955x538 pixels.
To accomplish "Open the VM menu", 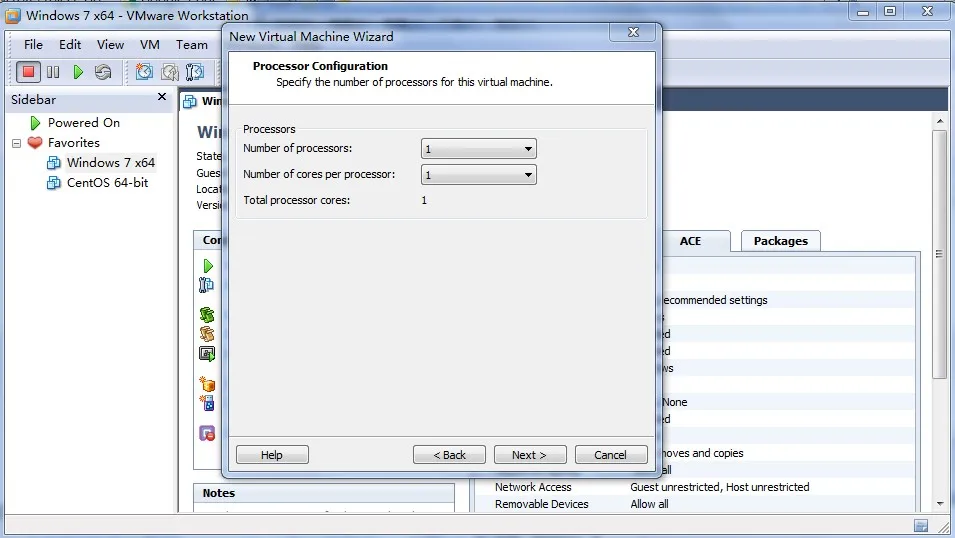I will (150, 44).
